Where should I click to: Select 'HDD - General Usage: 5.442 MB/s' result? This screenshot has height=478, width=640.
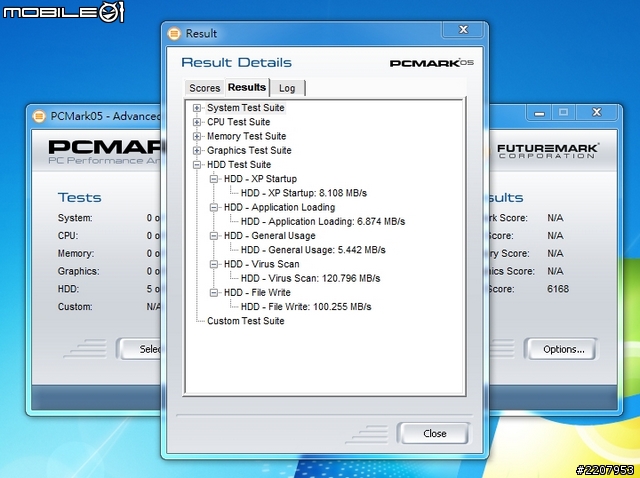coord(313,250)
